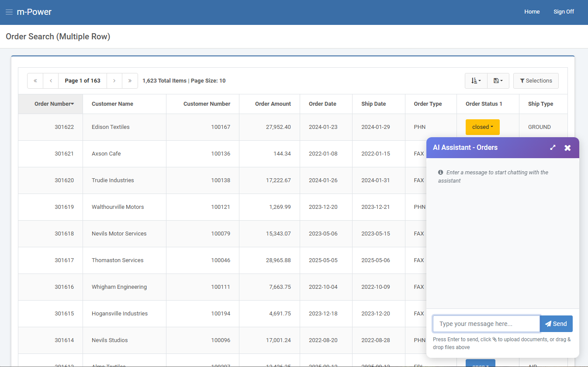Click the Customer Name column header
This screenshot has height=367, width=588.
point(112,104)
